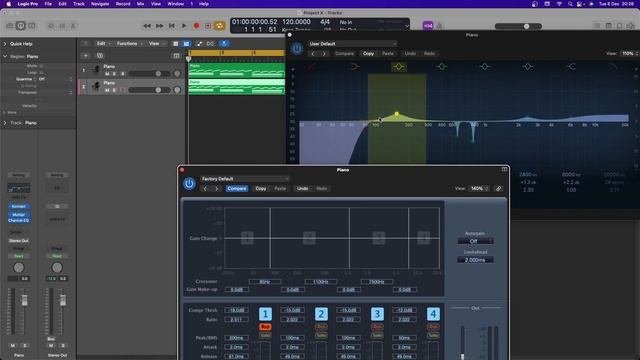Viewport: 640px width, 360px height.
Task: Click the duplicate track button
Action: coord(100,56)
